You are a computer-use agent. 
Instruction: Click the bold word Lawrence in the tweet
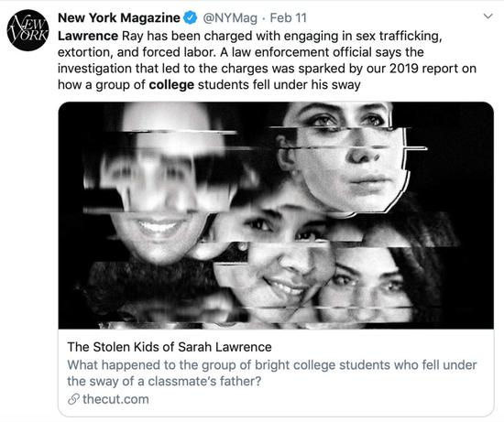88,36
